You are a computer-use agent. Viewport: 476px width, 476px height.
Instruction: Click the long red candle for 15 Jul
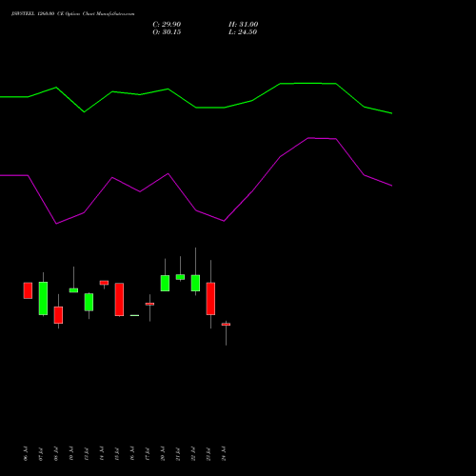(119, 299)
